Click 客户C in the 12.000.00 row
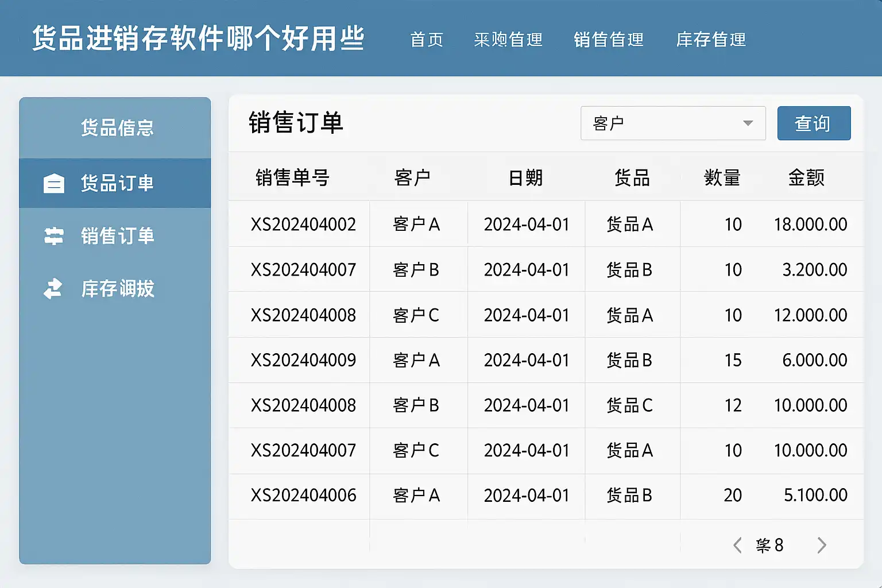Screen dimensions: 882x588 point(416,315)
